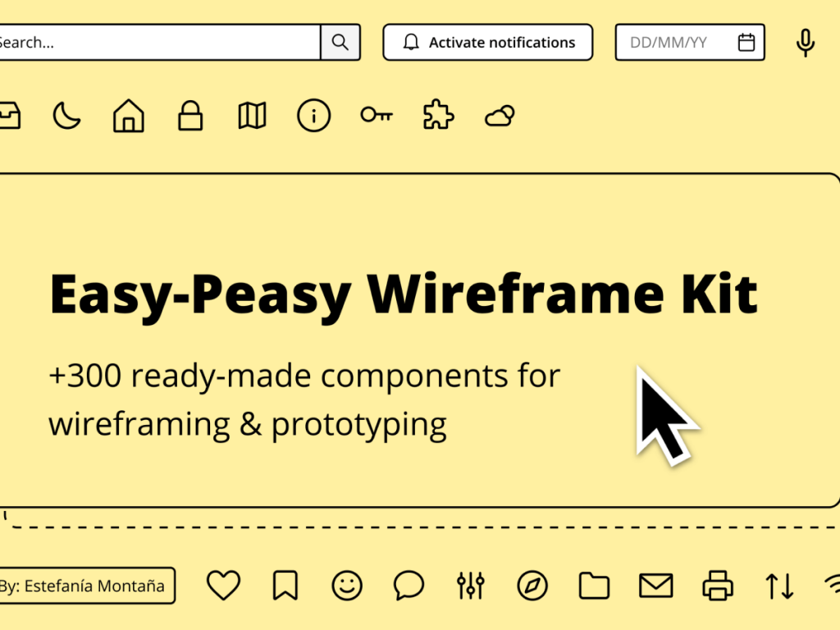The height and width of the screenshot is (630, 840).
Task: Toggle the bookmark icon
Action: point(285,586)
